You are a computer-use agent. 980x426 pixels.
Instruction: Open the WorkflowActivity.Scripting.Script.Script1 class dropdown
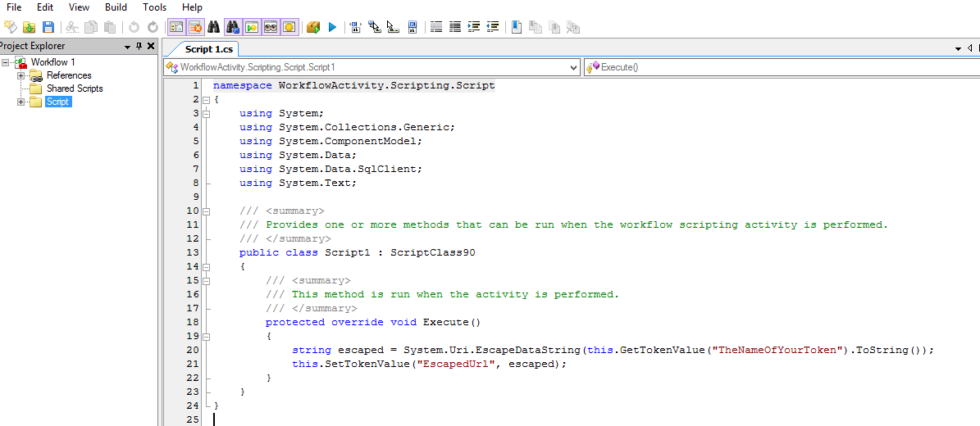pos(574,67)
